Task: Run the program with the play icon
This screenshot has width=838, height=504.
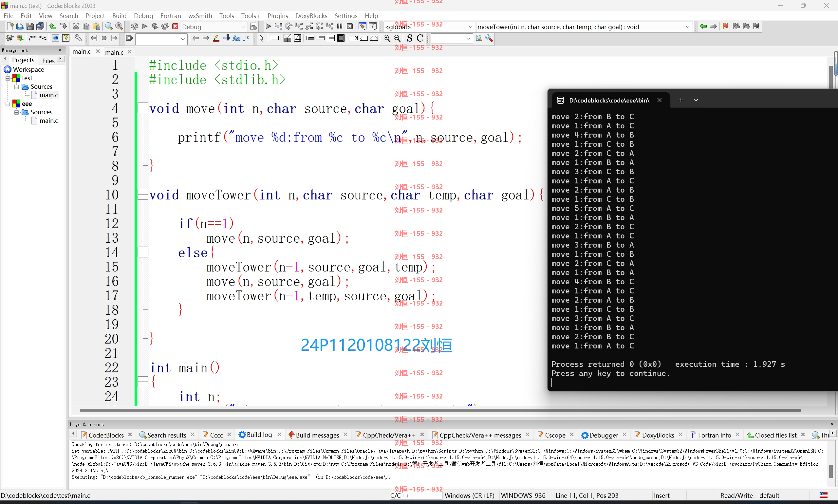Action: (145, 26)
